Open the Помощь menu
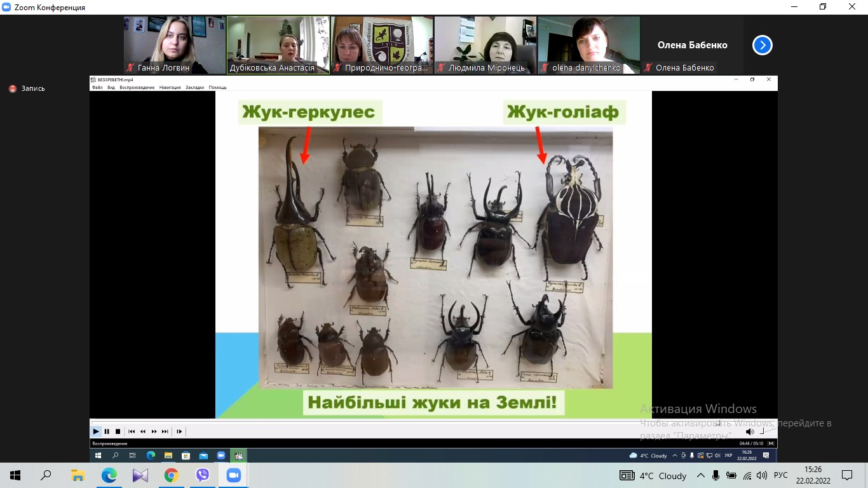This screenshot has height=488, width=868. point(217,87)
